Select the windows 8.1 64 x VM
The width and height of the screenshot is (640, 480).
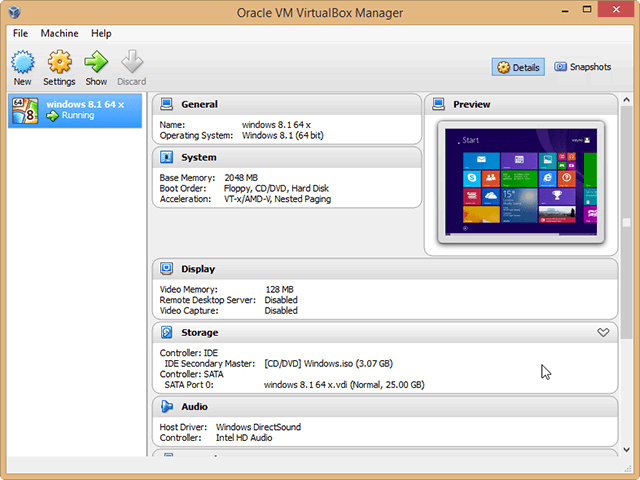[x=75, y=110]
